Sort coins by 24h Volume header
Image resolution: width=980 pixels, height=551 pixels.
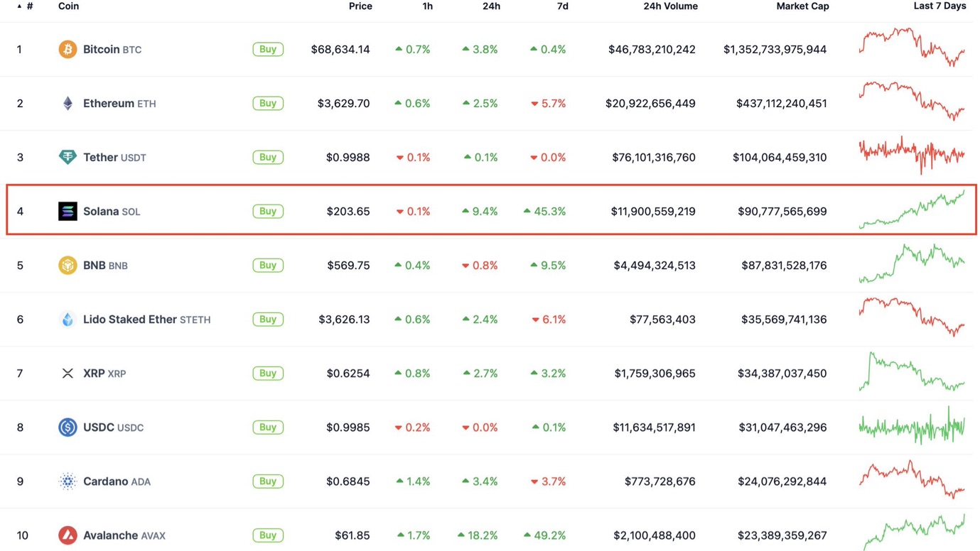click(670, 6)
